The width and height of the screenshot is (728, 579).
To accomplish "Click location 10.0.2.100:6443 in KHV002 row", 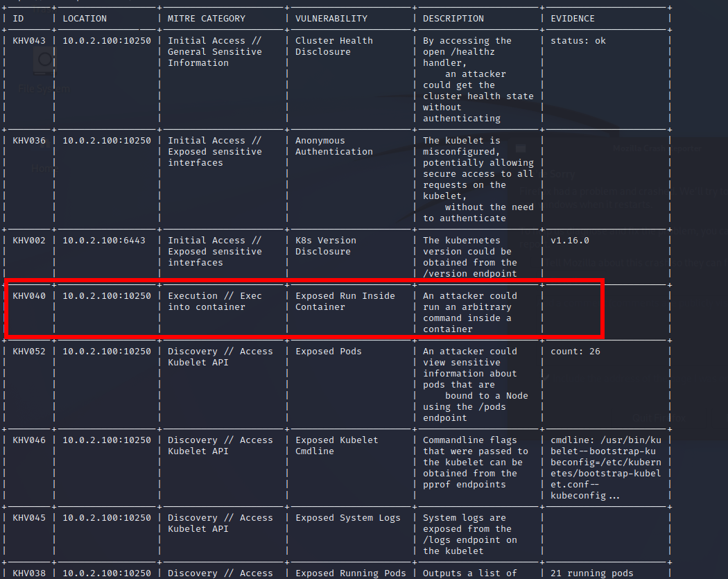I will 104,241.
